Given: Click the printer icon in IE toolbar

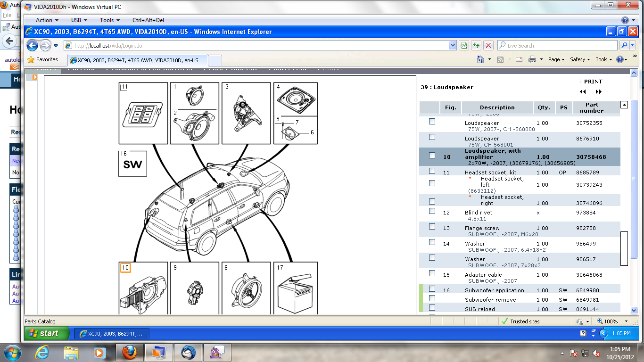Looking at the screenshot, I should point(532,59).
